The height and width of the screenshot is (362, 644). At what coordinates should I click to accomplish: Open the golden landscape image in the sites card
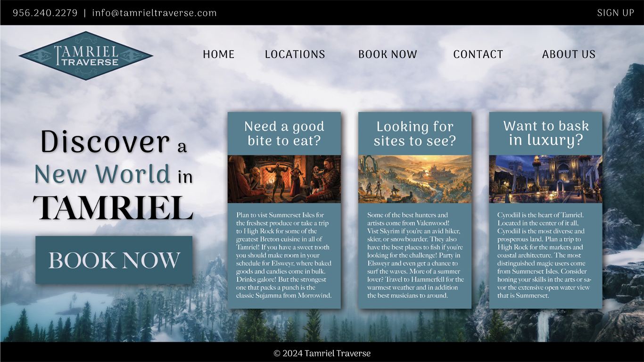click(414, 179)
